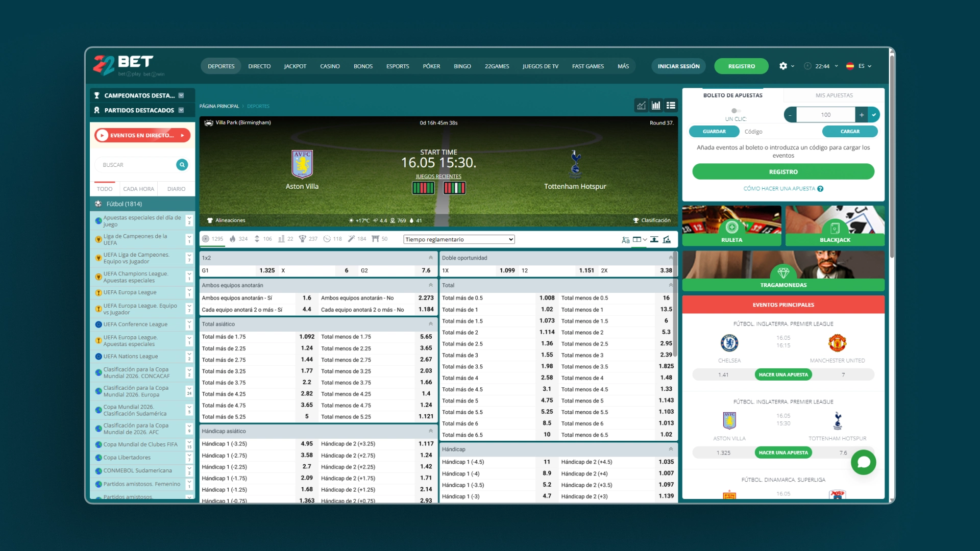Open EVENTOS EN DIRECTO button
The image size is (980, 551).
142,135
